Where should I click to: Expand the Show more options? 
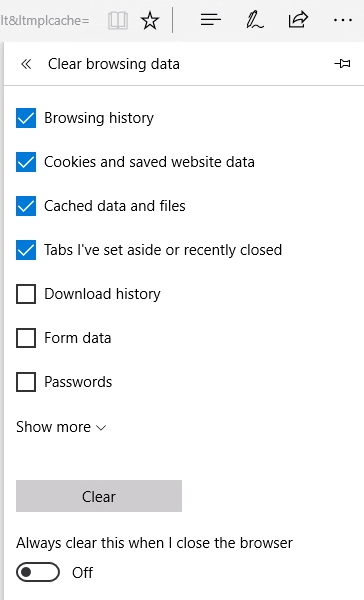coord(61,427)
